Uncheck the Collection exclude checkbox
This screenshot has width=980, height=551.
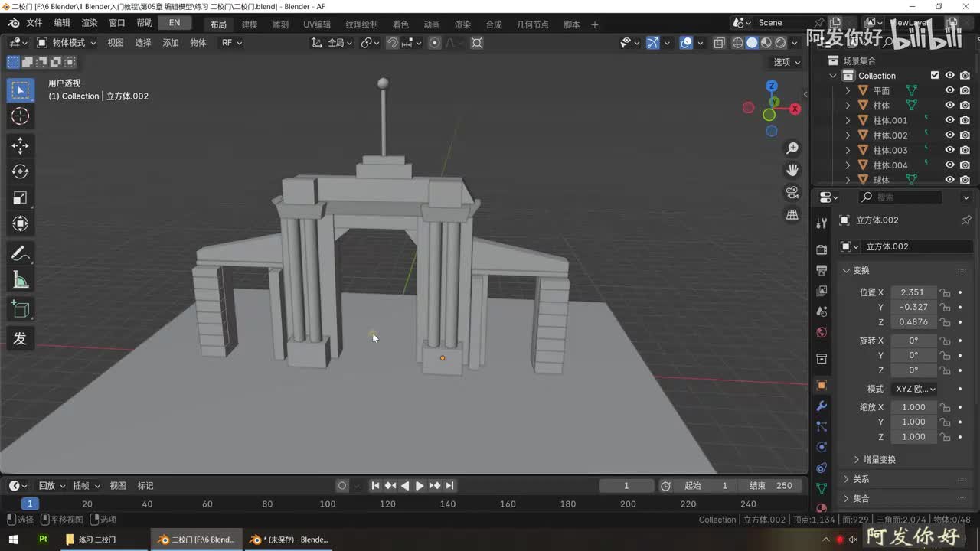[934, 76]
